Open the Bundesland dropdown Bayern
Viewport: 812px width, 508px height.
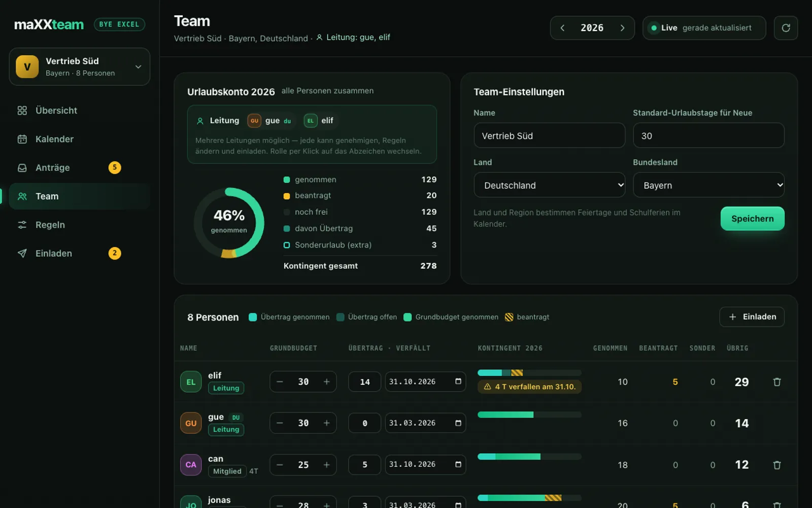(x=708, y=185)
